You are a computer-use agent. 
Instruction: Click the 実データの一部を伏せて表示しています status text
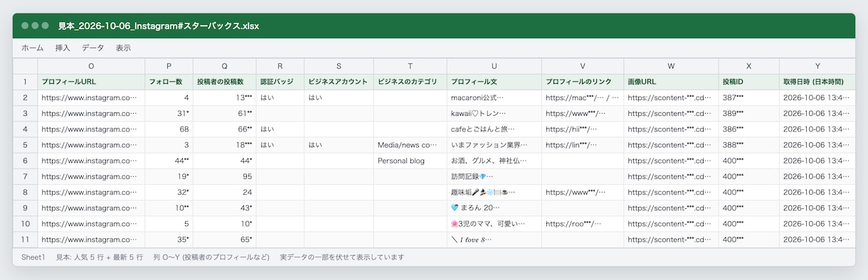pos(342,257)
